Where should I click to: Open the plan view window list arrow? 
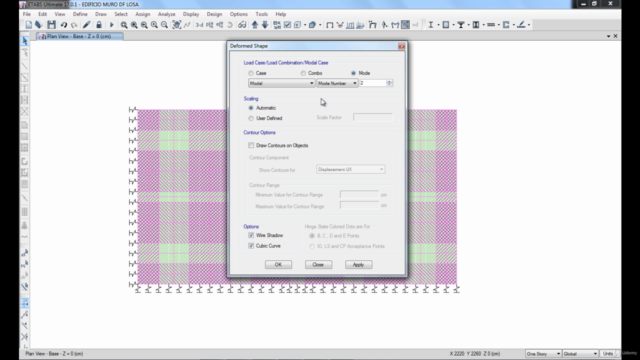click(x=609, y=36)
